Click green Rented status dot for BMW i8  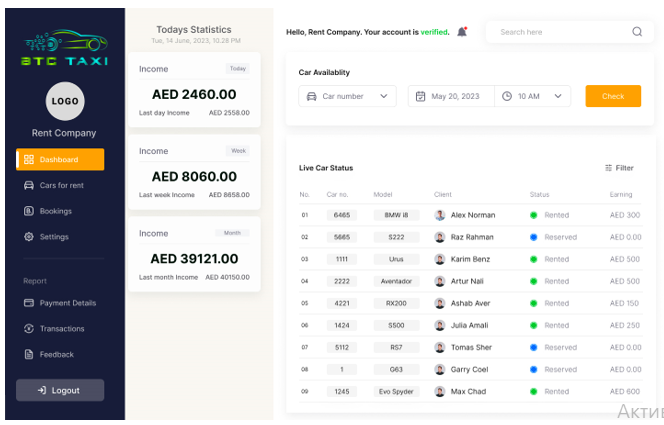point(534,215)
